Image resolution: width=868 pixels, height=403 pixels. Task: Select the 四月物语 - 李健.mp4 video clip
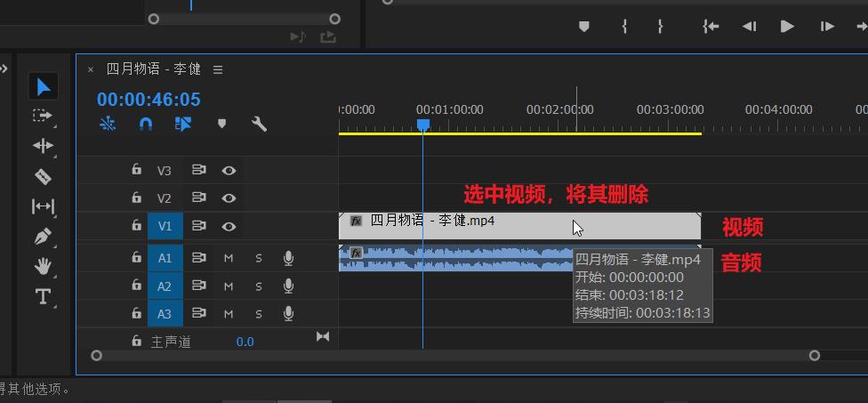click(519, 226)
